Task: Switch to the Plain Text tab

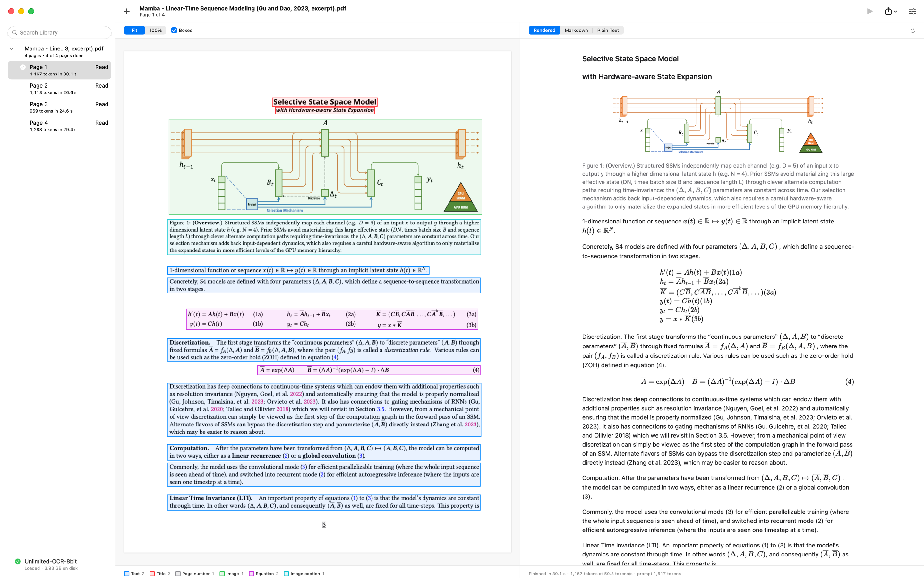Action: click(x=608, y=30)
